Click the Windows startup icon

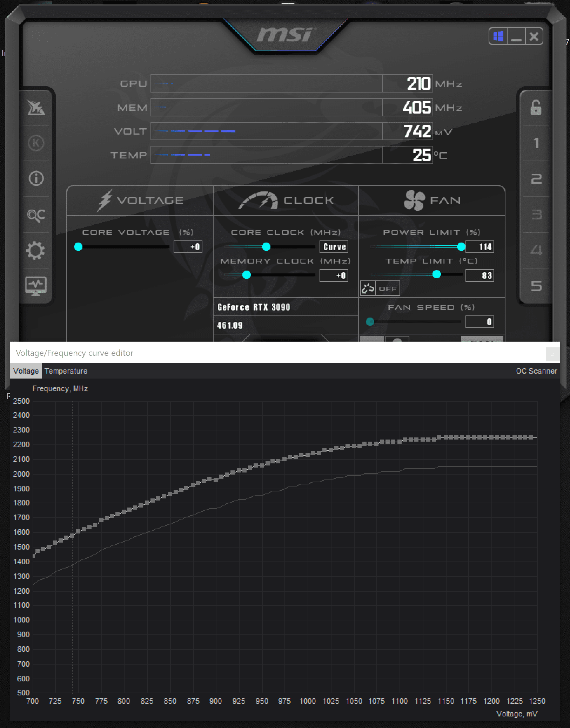pyautogui.click(x=498, y=36)
